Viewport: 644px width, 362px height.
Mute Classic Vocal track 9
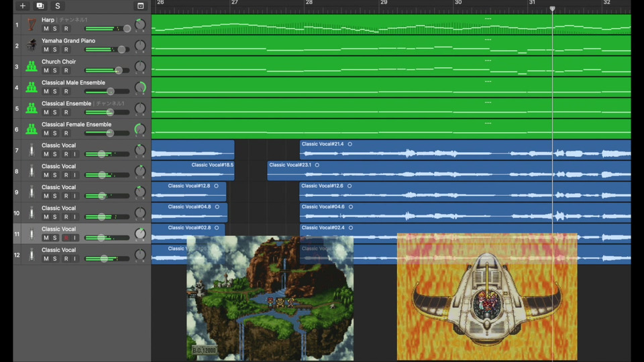click(46, 196)
